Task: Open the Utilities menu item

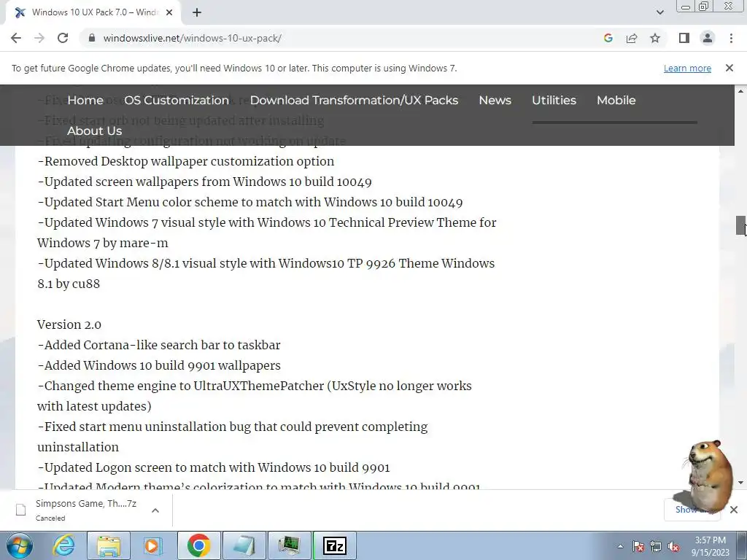Action: pos(554,100)
